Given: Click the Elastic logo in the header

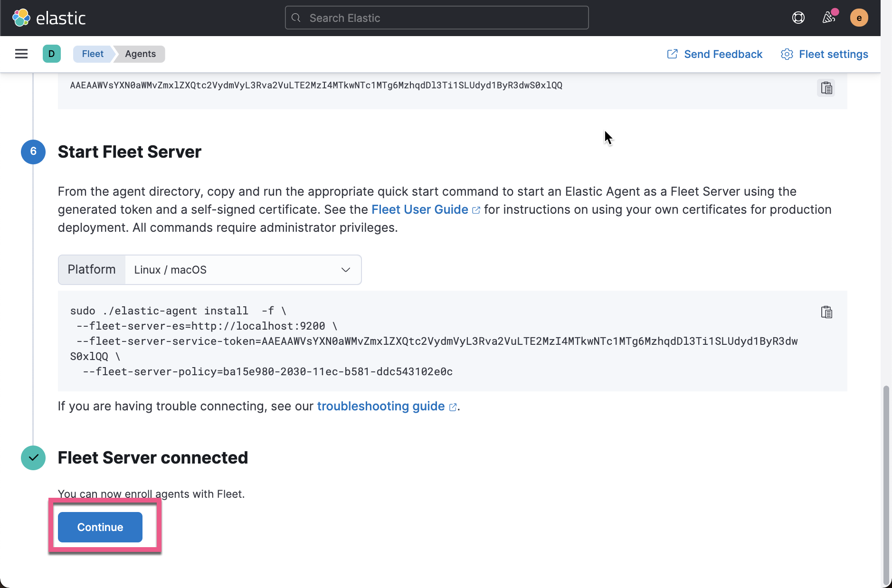Looking at the screenshot, I should [x=49, y=18].
